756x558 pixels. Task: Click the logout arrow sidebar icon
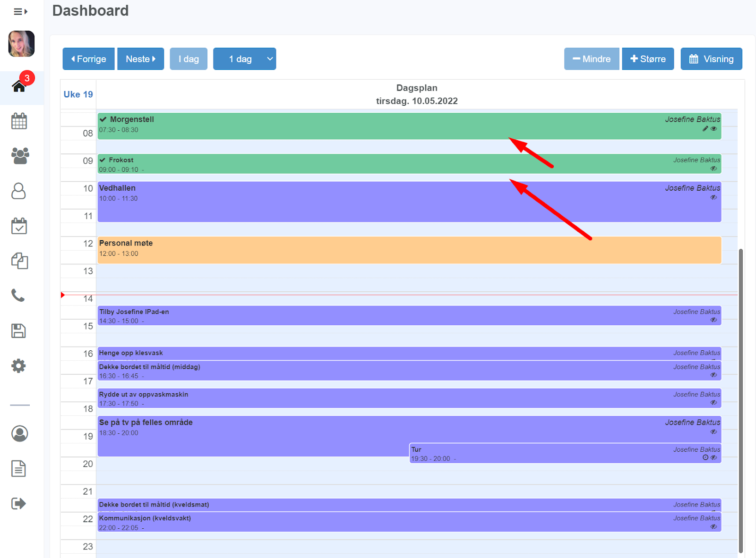(x=18, y=503)
